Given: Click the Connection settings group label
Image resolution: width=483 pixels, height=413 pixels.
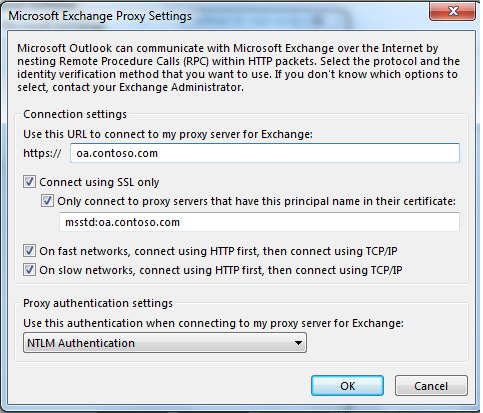Looking at the screenshot, I should tap(75, 114).
